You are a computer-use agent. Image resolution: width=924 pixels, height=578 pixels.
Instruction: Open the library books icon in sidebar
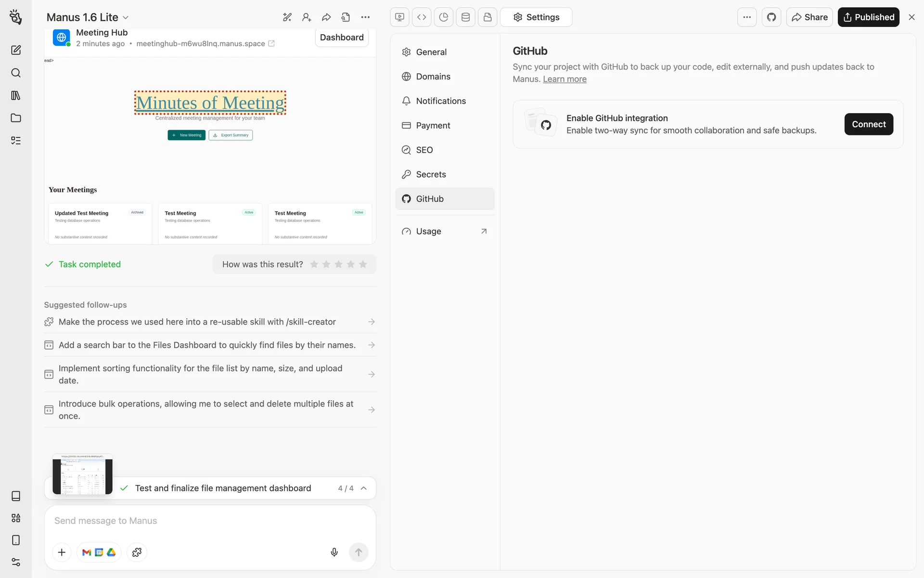coord(16,95)
